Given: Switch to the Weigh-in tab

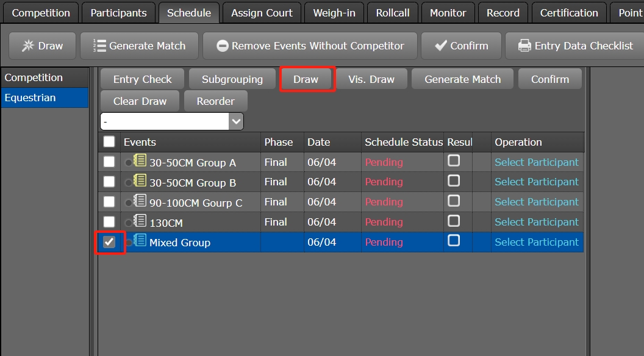Looking at the screenshot, I should [334, 12].
